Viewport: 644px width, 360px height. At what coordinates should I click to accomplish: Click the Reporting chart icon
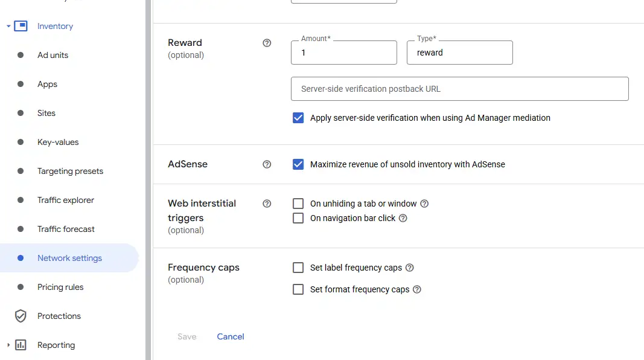tap(21, 345)
